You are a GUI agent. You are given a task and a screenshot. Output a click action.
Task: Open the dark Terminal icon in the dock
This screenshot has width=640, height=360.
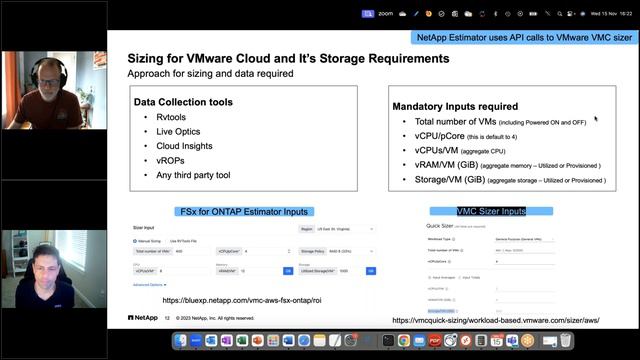click(388, 341)
